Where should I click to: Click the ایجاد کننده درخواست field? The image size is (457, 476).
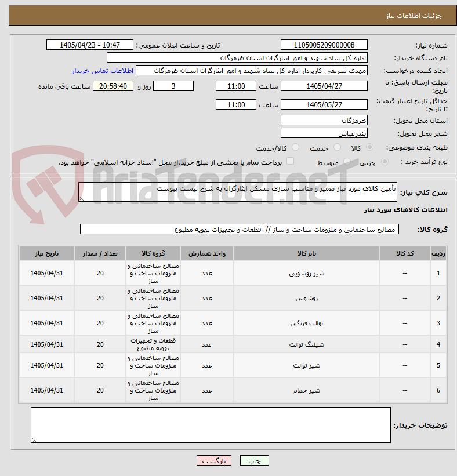[252, 71]
